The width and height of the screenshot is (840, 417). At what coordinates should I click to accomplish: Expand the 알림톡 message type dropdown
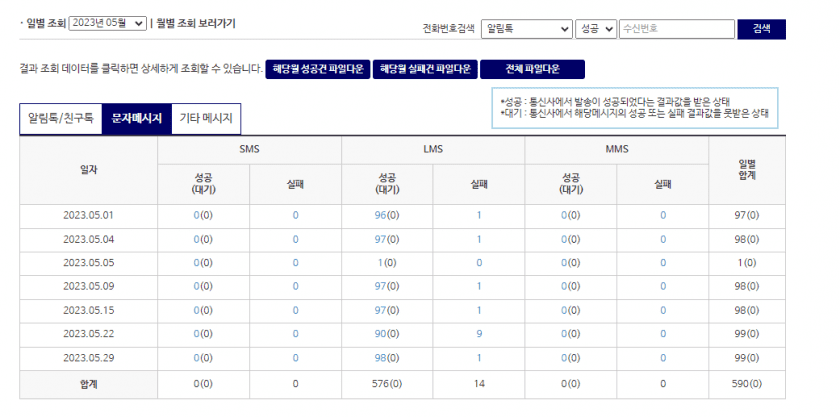tap(526, 30)
